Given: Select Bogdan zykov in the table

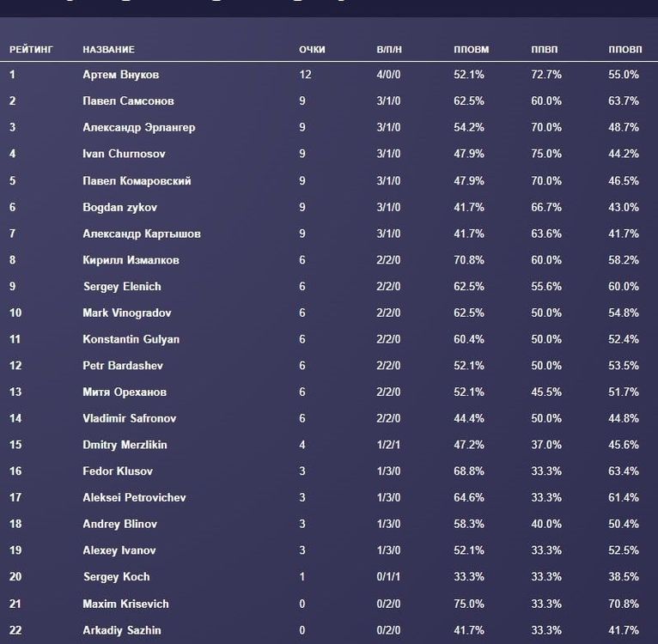Looking at the screenshot, I should [x=119, y=208].
